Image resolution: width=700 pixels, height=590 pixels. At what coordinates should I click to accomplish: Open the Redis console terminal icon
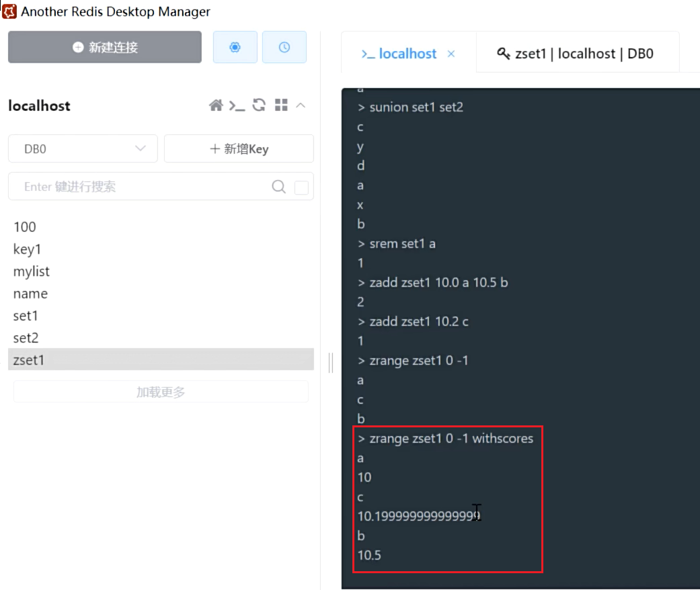point(237,106)
